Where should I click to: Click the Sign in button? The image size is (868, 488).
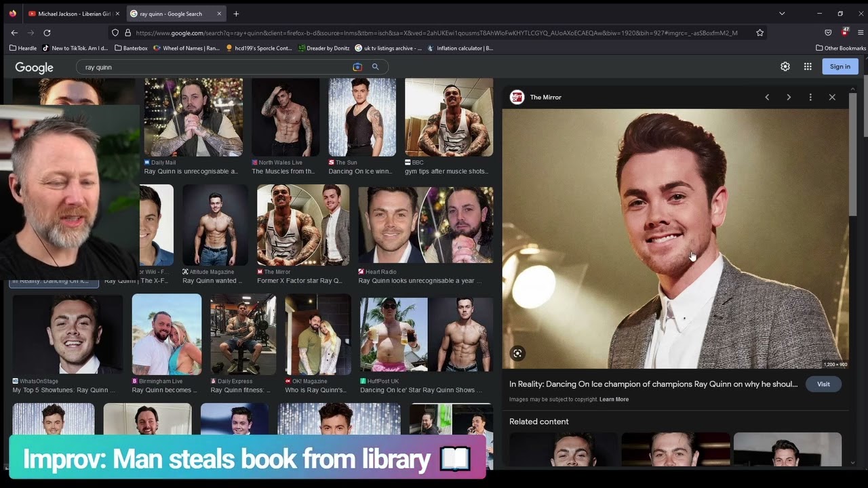(840, 66)
